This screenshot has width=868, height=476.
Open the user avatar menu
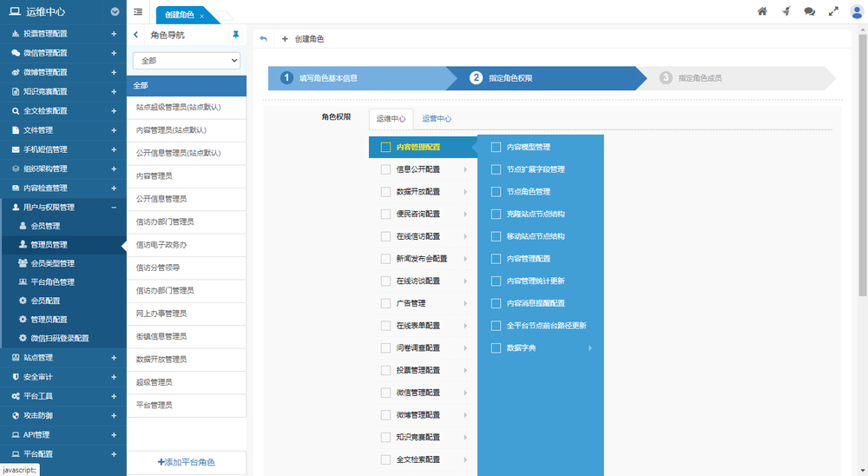(x=857, y=11)
